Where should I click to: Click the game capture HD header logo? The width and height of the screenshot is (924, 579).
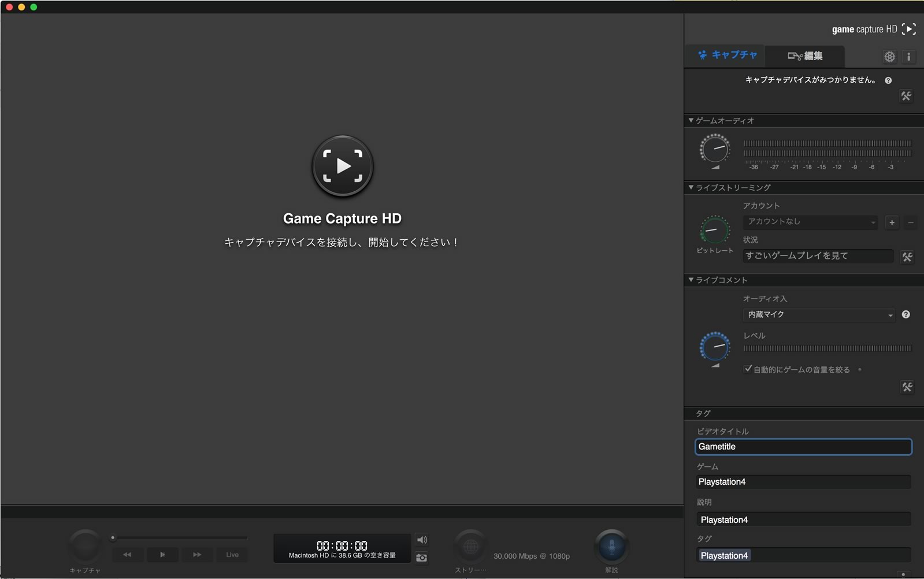874,29
